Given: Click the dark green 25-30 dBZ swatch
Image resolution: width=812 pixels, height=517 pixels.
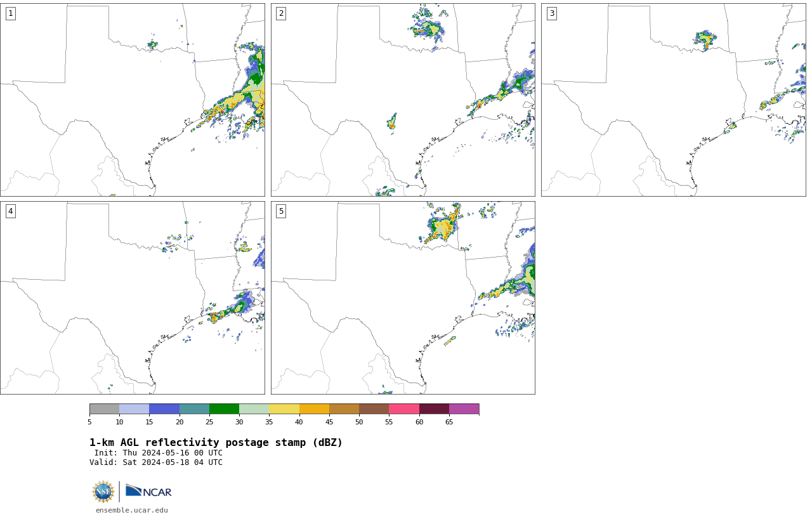Looking at the screenshot, I should pyautogui.click(x=224, y=409).
